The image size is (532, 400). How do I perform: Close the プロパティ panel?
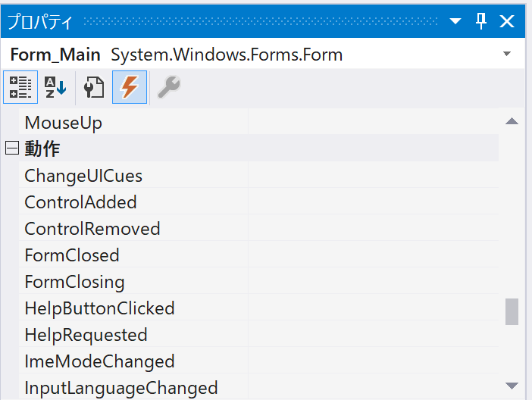[x=507, y=21]
